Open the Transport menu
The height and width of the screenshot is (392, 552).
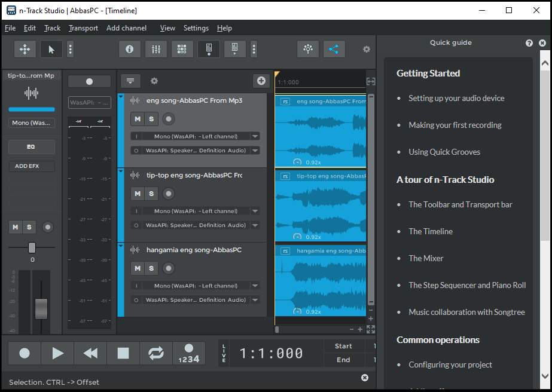coord(83,28)
